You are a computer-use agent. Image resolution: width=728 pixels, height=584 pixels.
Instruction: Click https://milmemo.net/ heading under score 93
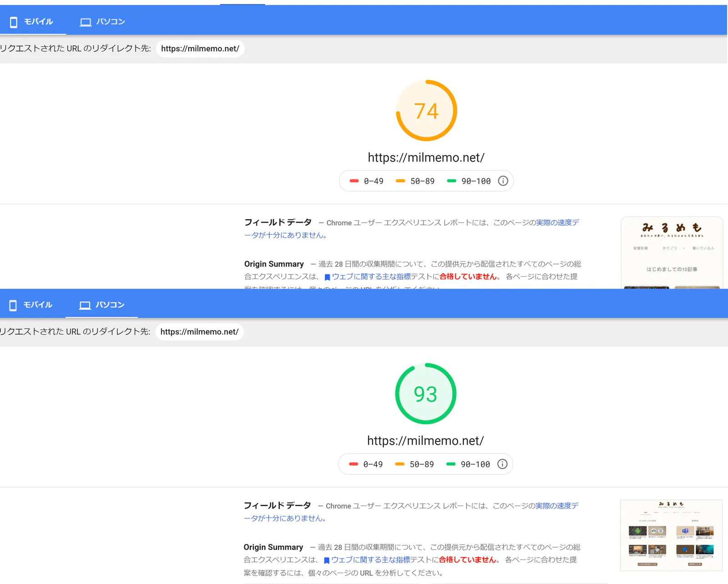[x=425, y=441]
